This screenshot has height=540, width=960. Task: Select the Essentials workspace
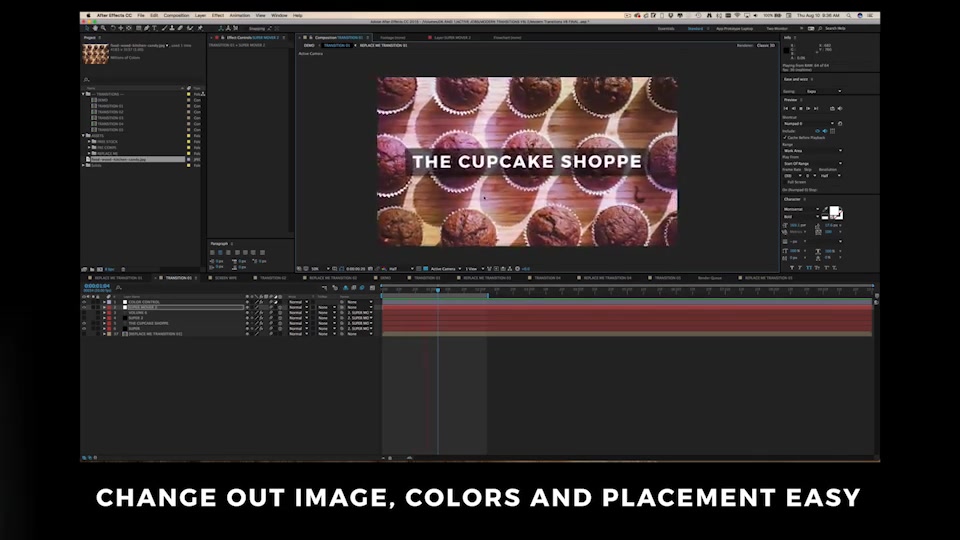point(666,28)
